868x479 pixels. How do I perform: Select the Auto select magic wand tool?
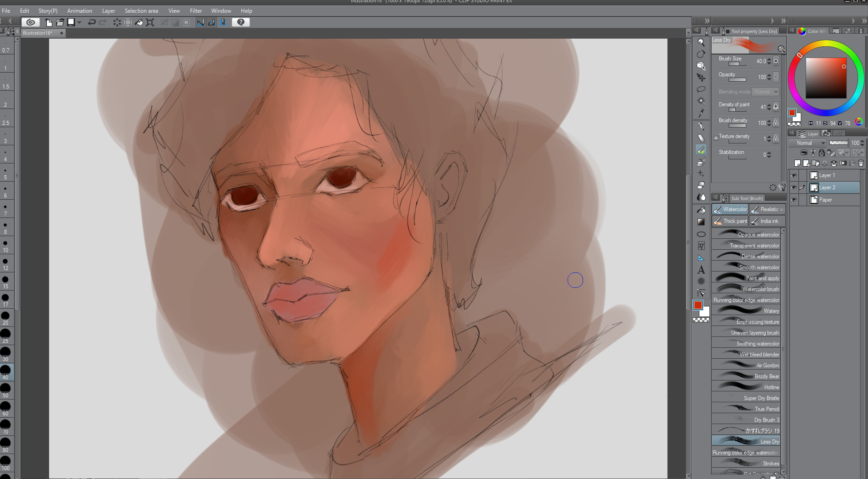tap(701, 101)
